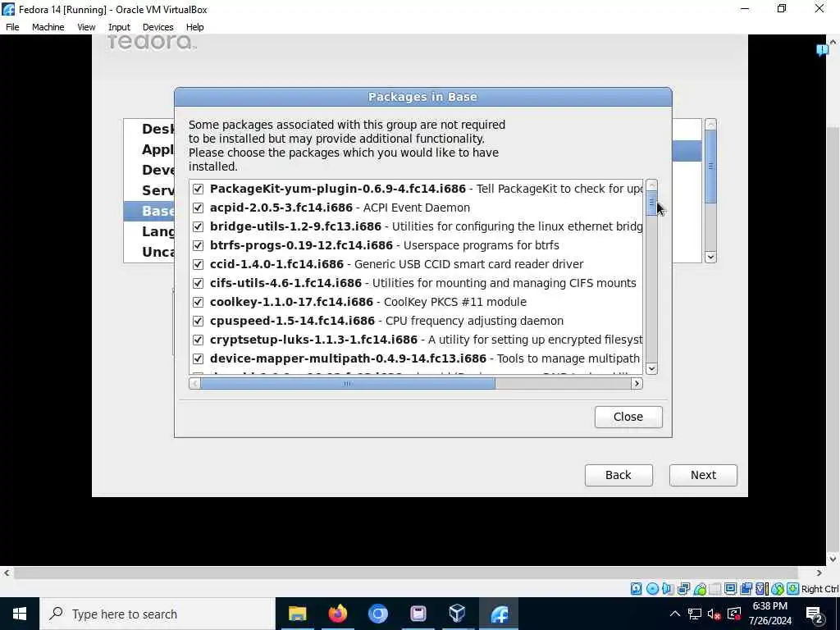Open the Input menu
Screen dimensions: 840x630
119,27
